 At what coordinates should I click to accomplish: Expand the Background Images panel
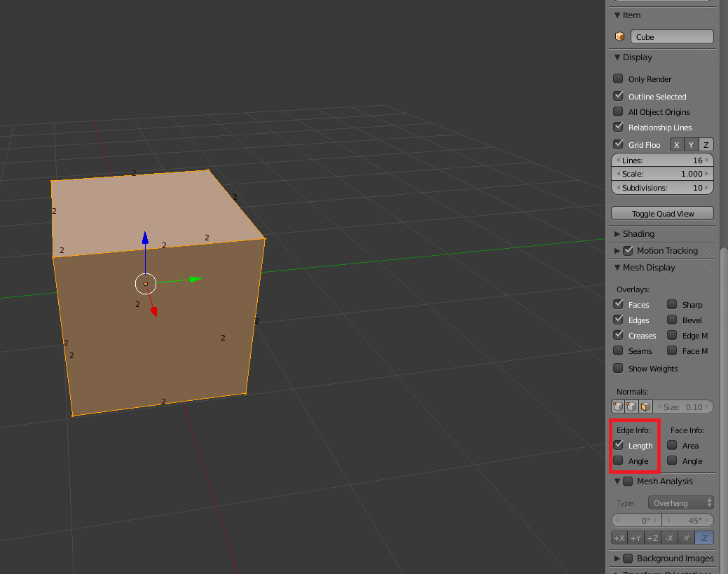pos(617,559)
